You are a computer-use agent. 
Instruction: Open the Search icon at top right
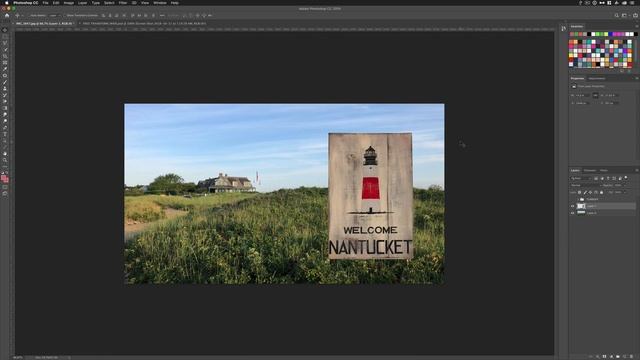pyautogui.click(x=616, y=16)
